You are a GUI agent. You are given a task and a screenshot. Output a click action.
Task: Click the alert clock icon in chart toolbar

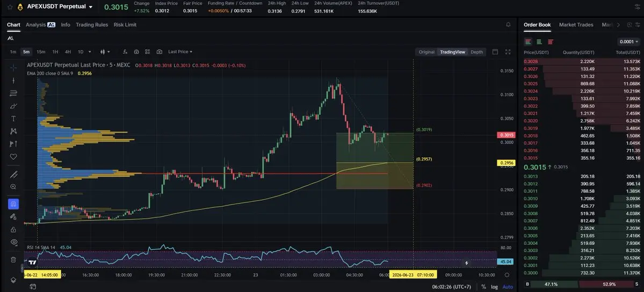(136, 52)
